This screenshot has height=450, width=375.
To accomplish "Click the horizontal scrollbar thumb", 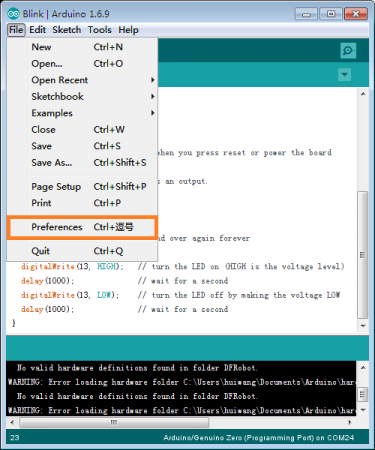I will [x=114, y=422].
